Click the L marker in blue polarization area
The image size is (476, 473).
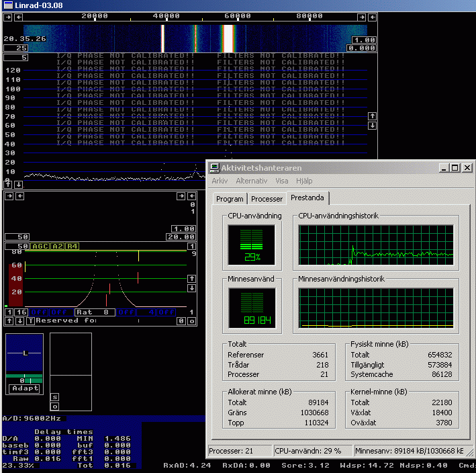(26, 353)
